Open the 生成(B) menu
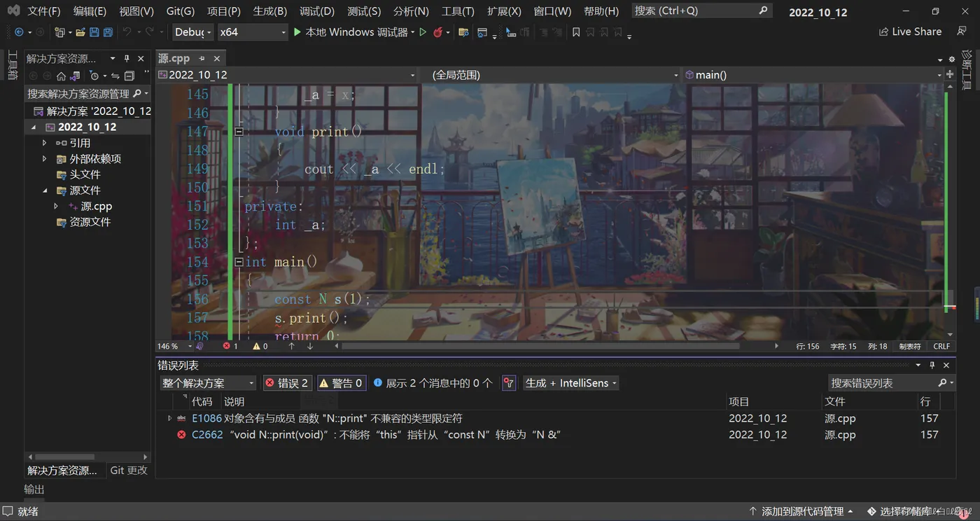 tap(270, 11)
